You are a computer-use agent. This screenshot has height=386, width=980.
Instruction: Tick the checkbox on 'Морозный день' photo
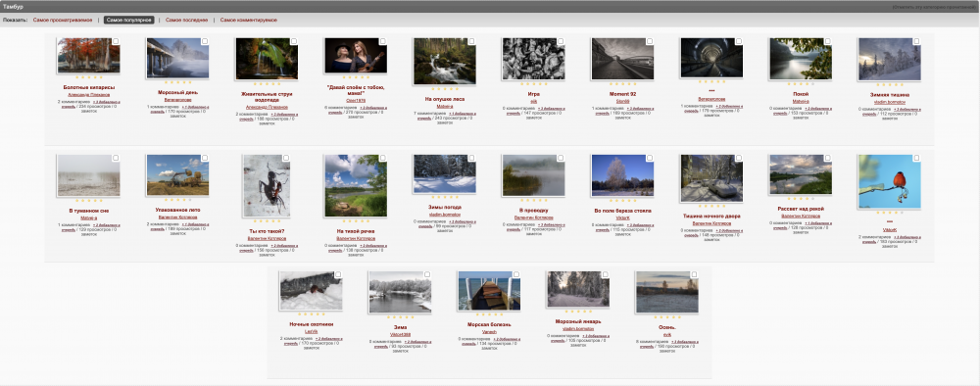205,41
